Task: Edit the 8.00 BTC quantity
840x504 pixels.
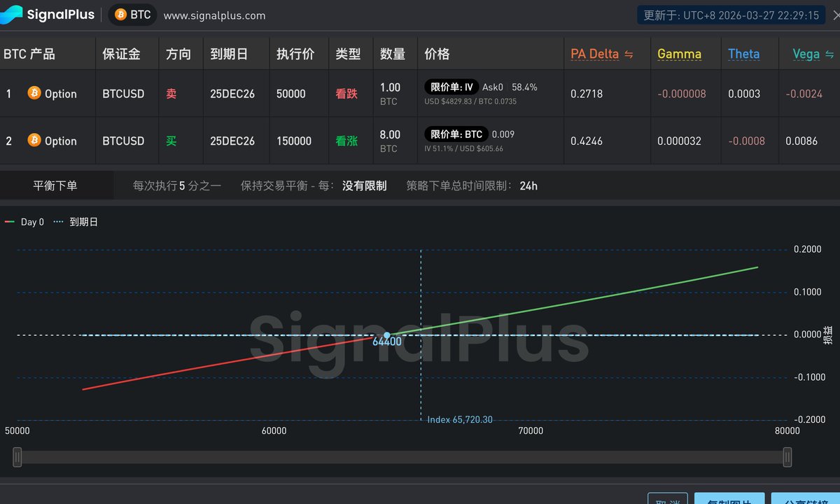Action: coord(390,134)
